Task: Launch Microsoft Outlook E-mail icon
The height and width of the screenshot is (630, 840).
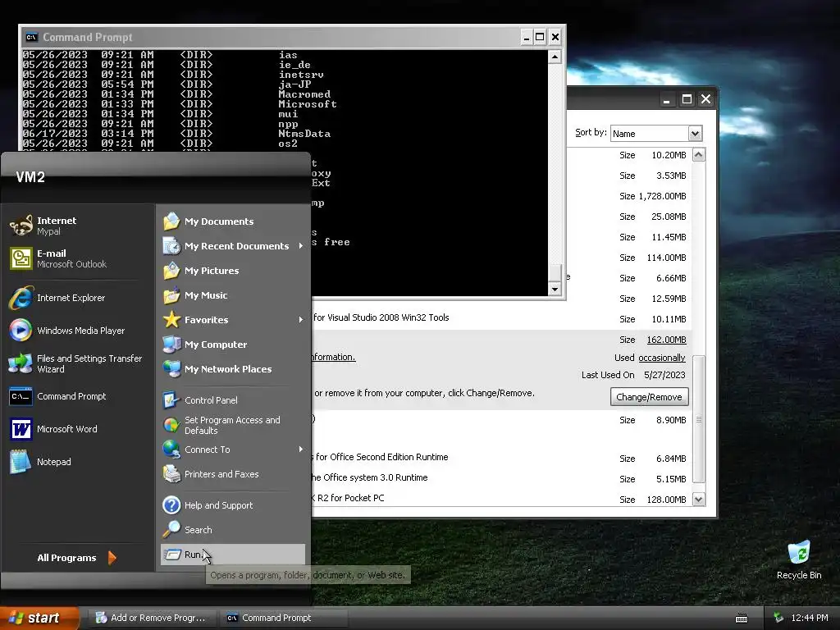Action: point(21,258)
